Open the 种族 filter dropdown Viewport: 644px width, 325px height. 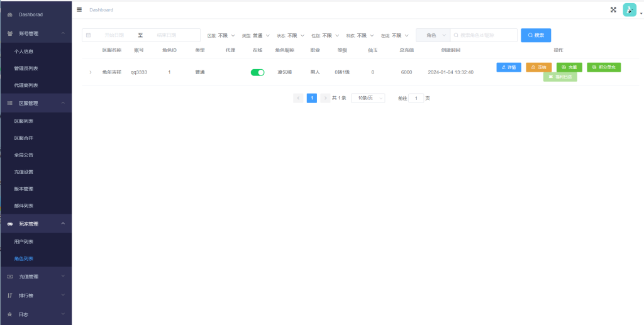[x=365, y=36]
